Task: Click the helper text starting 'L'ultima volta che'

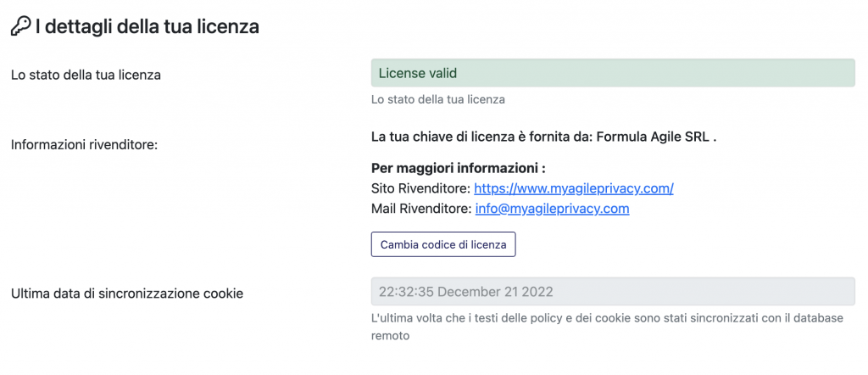Action: (x=607, y=327)
